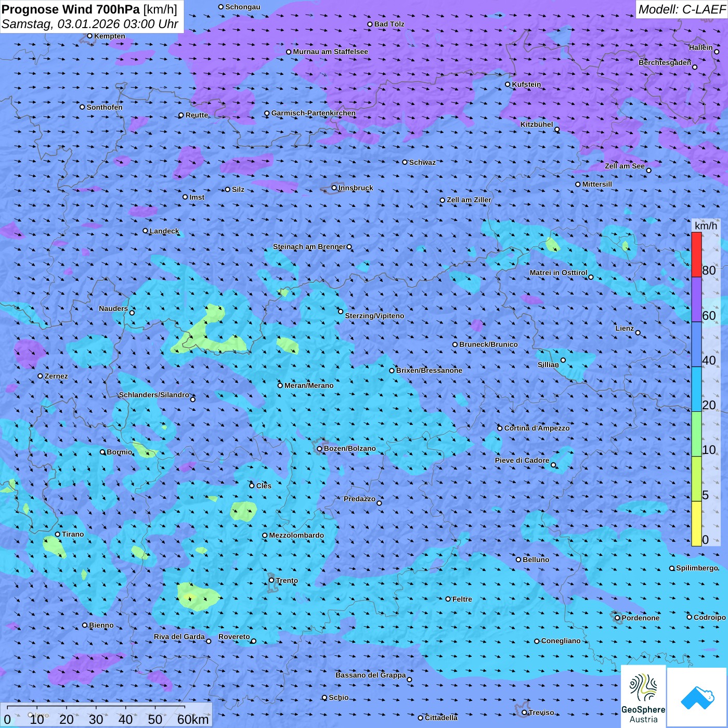The width and height of the screenshot is (728, 728).
Task: Click the Schwaz location dot
Action: point(405,162)
